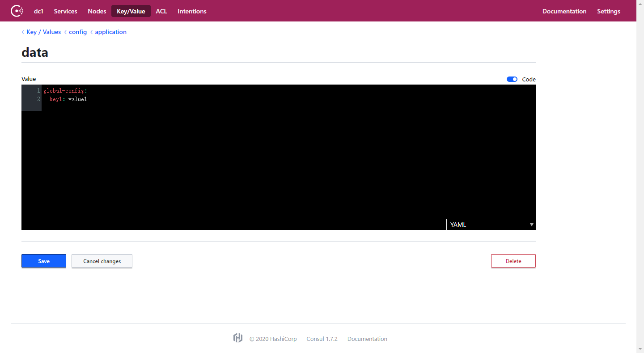
Task: Click inside the code editor area
Action: tap(278, 157)
